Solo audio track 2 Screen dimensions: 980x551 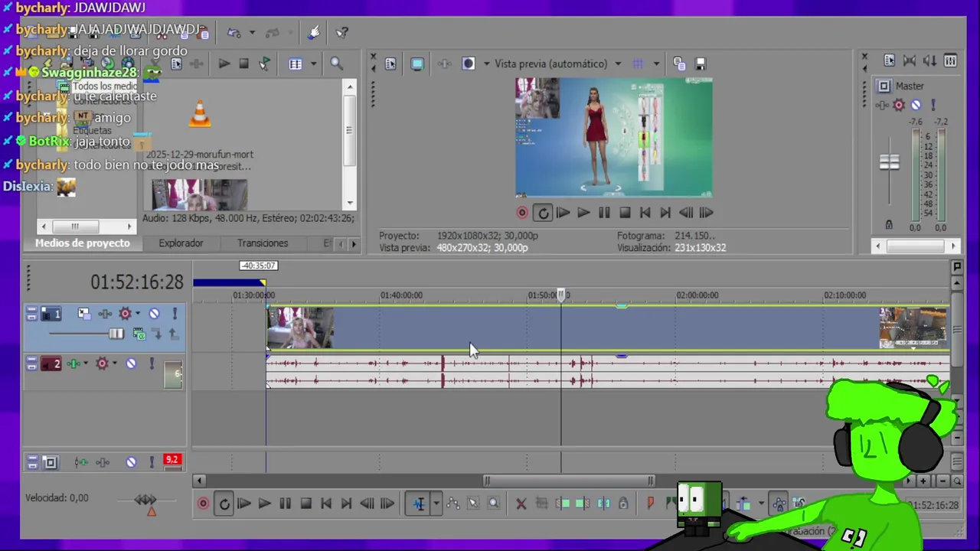[152, 364]
